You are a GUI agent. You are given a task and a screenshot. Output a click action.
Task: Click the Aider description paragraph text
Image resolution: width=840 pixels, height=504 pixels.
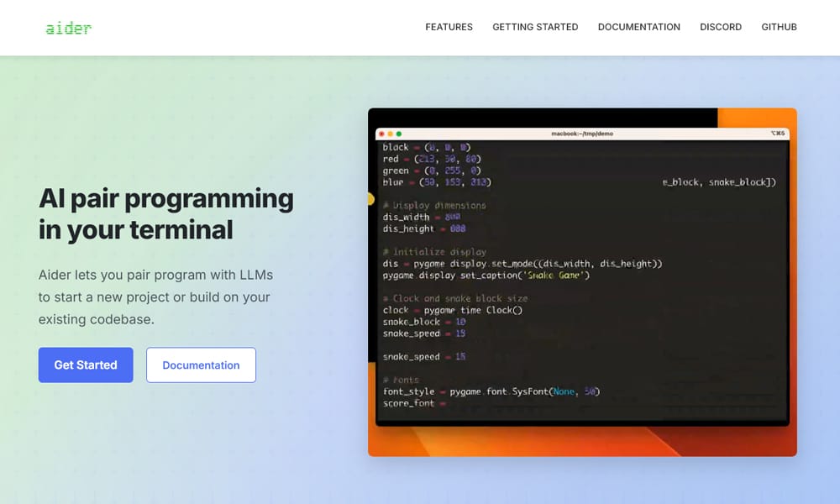[155, 297]
